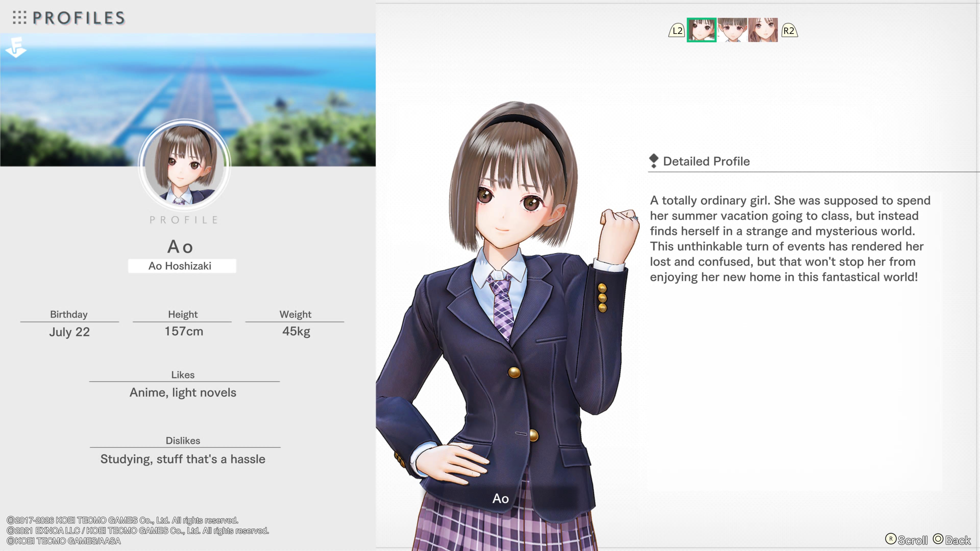980x551 pixels.
Task: Select Ao's highlighted portrait thumbnail
Action: (x=702, y=30)
